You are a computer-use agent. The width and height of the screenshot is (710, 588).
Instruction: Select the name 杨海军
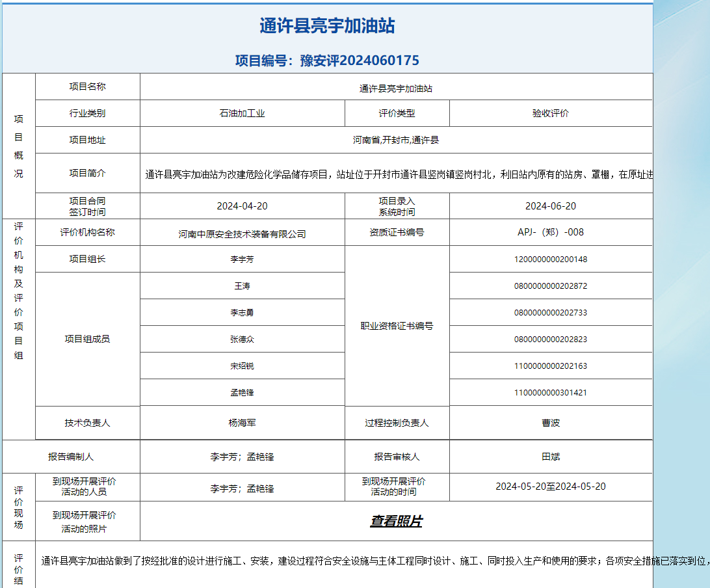tap(243, 423)
